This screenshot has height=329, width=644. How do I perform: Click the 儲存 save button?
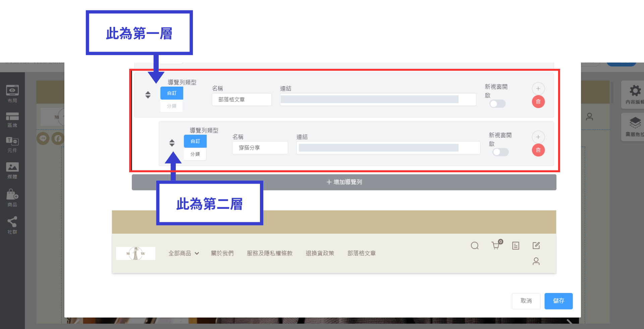[558, 301]
